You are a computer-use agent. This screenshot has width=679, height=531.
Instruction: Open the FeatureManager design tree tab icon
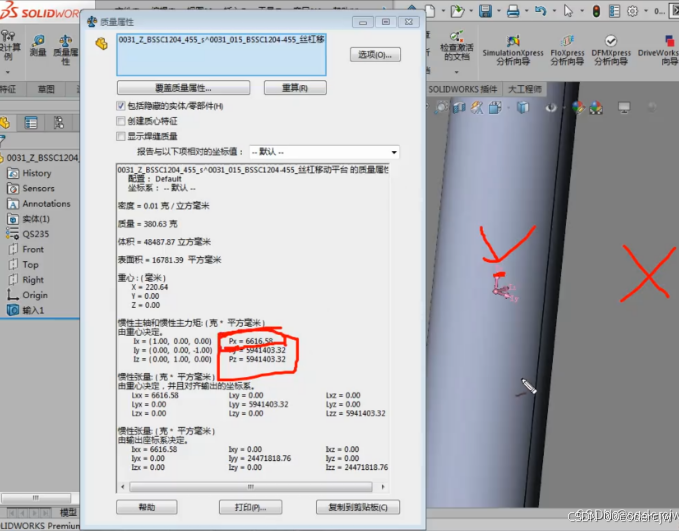click(x=5, y=123)
